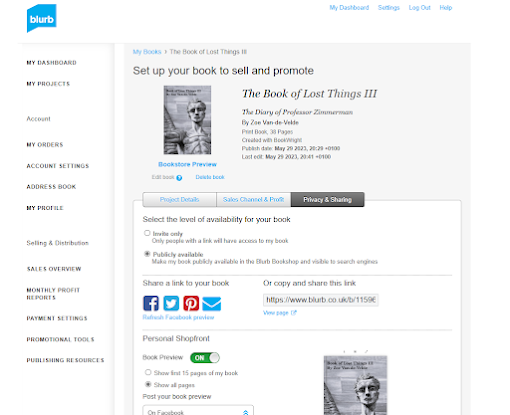Click the Delete book link
Viewport: 510px width, 415px height.
[x=210, y=177]
